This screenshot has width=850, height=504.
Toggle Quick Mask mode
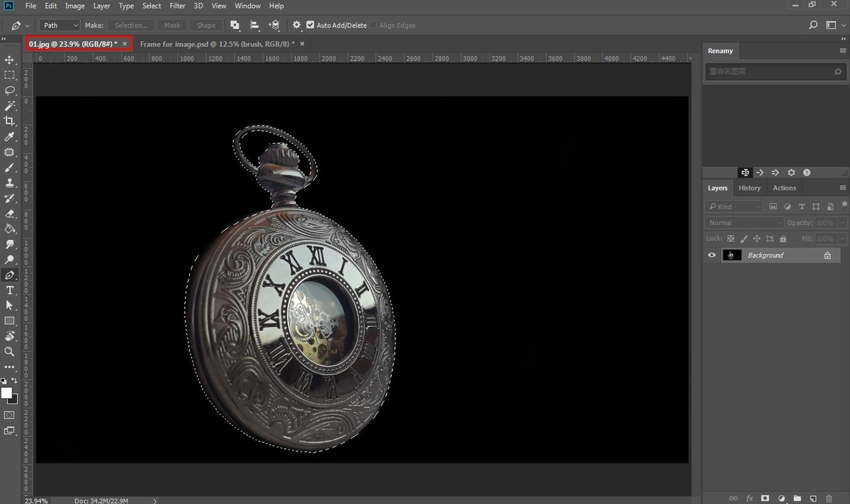click(x=10, y=415)
